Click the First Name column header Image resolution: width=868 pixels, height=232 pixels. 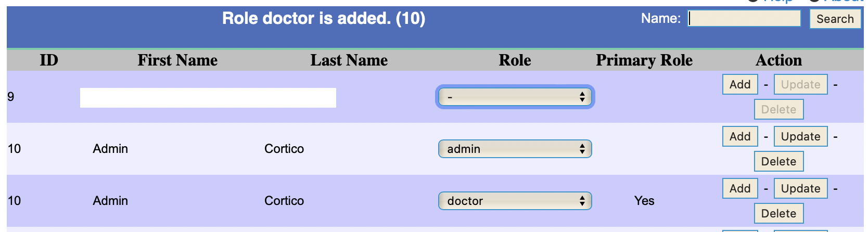tap(177, 60)
